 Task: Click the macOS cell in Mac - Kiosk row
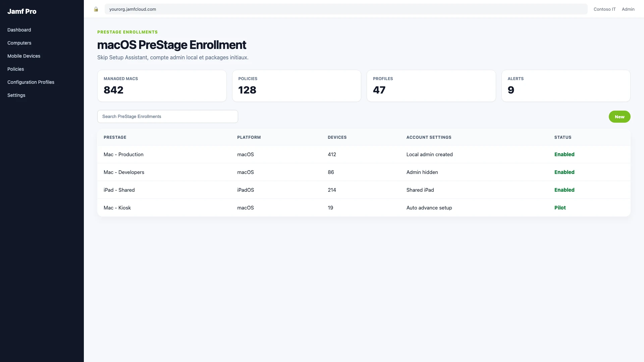point(246,208)
